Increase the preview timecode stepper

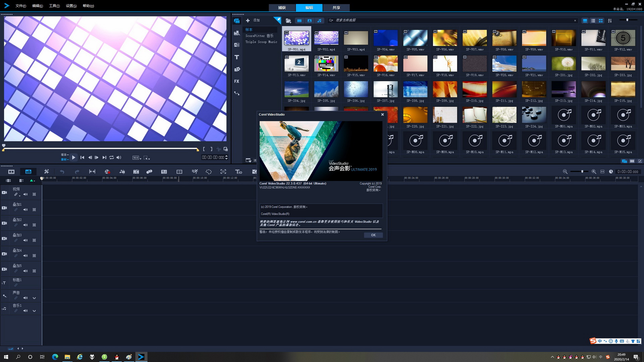226,156
